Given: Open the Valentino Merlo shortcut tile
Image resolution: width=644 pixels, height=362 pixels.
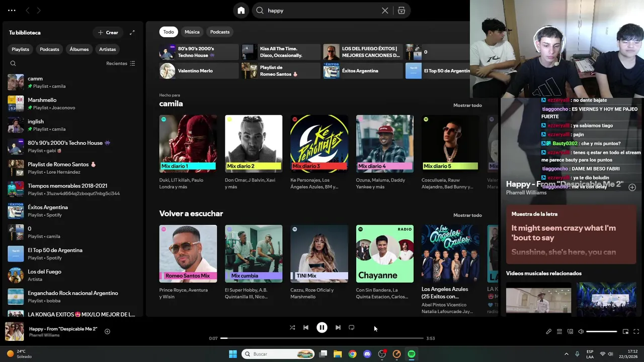Looking at the screenshot, I should pyautogui.click(x=199, y=71).
